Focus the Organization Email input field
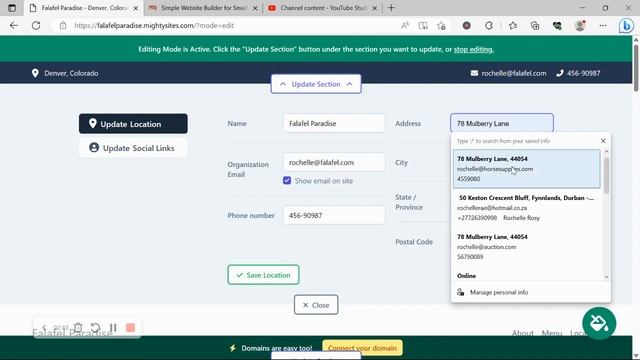This screenshot has width=640, height=360. click(334, 162)
